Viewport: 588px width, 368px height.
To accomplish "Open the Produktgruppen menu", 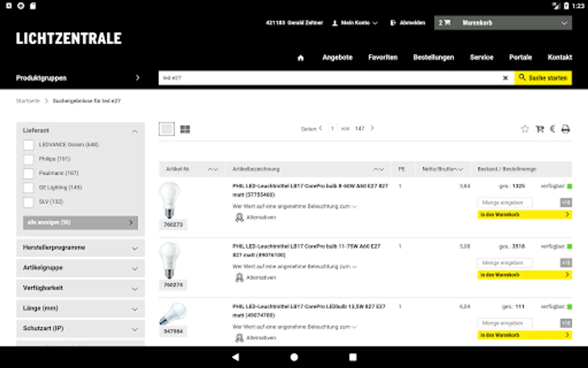I will tap(78, 78).
